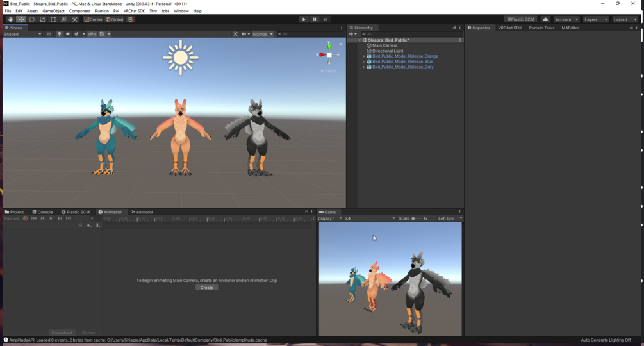Viewport: 644px width, 346px height.
Task: Adjust the Game view Scale slider
Action: click(x=416, y=218)
